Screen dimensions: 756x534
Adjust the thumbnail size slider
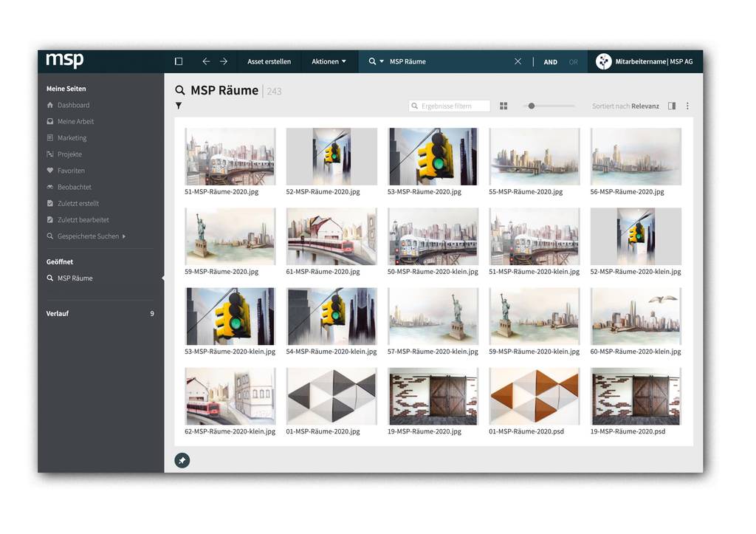coord(530,106)
